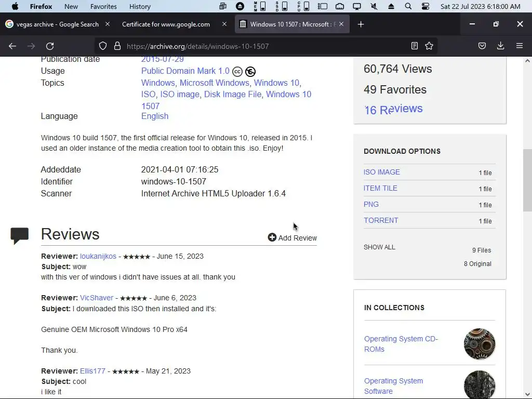Click Add Review button
Screen dimensions: 532x399
pyautogui.click(x=292, y=237)
